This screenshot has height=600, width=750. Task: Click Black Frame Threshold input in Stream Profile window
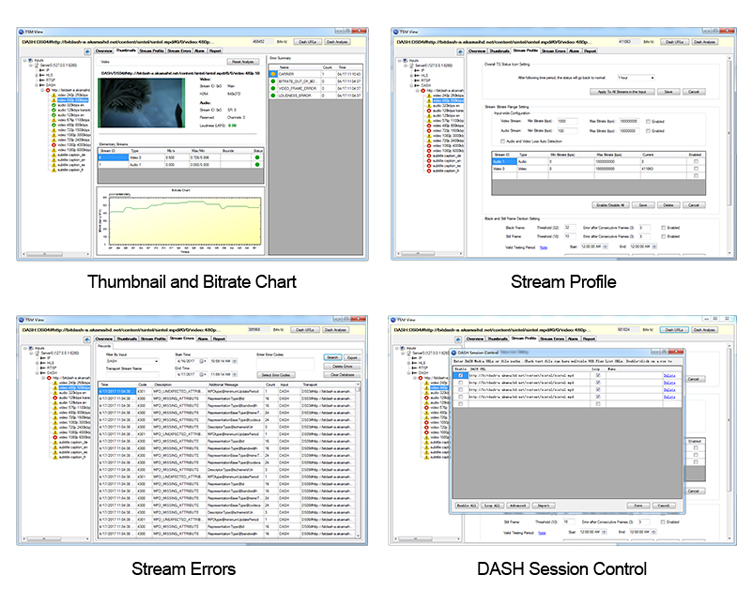coord(570,228)
